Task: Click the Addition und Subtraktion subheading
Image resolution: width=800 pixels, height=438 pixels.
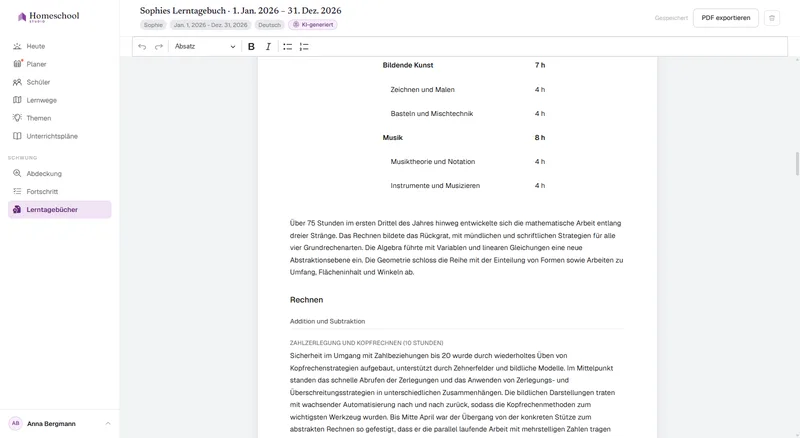Action: click(x=327, y=321)
